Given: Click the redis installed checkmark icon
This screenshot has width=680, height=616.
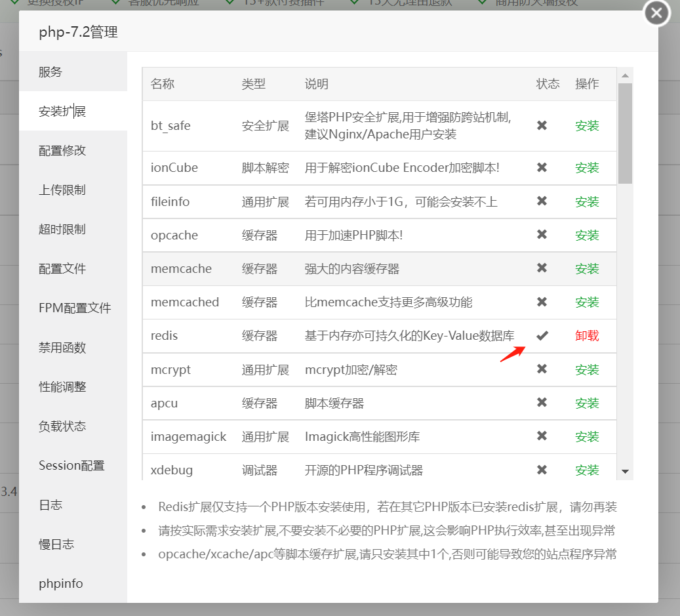Looking at the screenshot, I should tap(542, 336).
